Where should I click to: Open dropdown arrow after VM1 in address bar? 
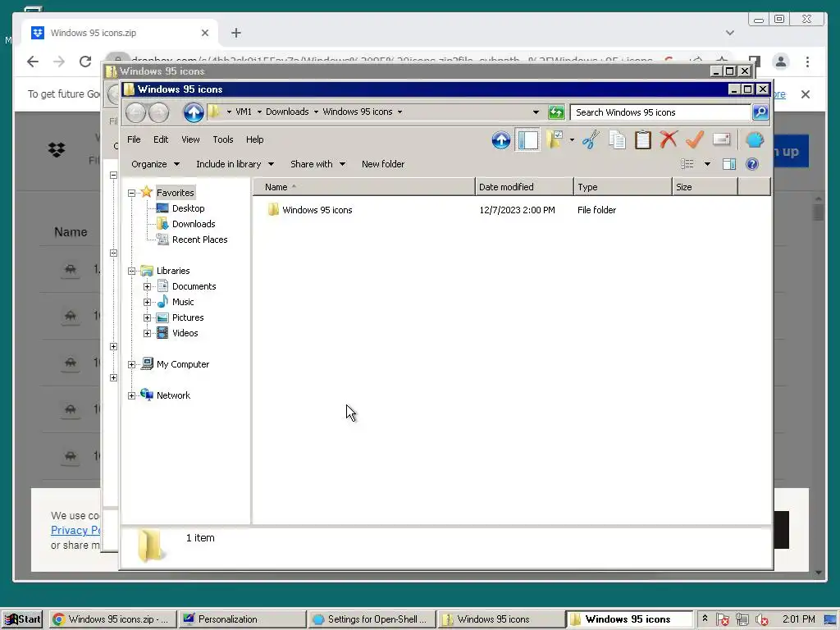pos(260,112)
